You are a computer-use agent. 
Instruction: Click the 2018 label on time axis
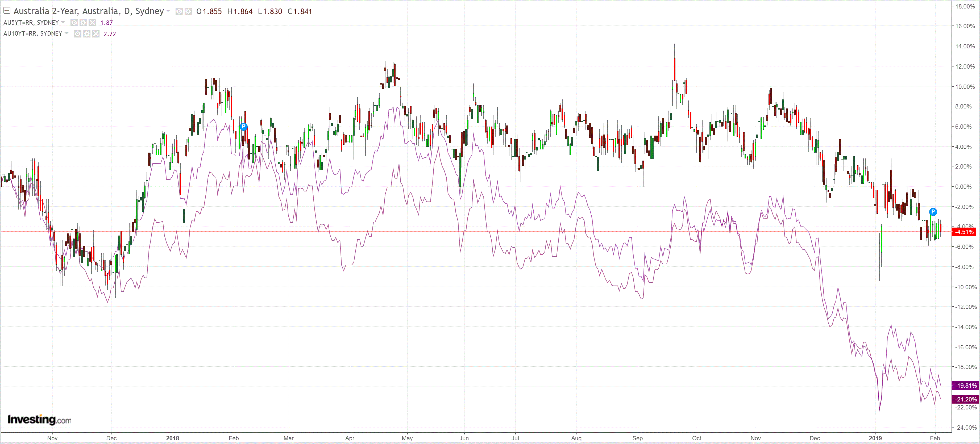172,438
